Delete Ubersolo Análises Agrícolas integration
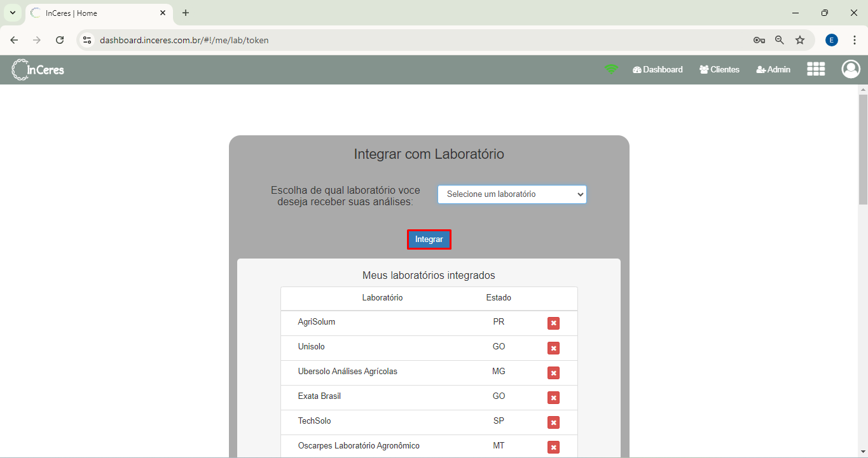Image resolution: width=868 pixels, height=458 pixels. [x=553, y=373]
